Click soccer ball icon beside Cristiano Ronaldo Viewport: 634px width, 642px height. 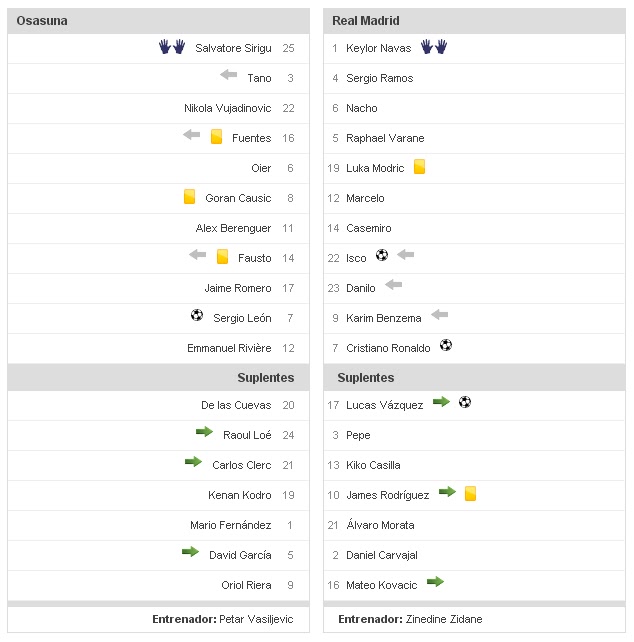tap(446, 346)
